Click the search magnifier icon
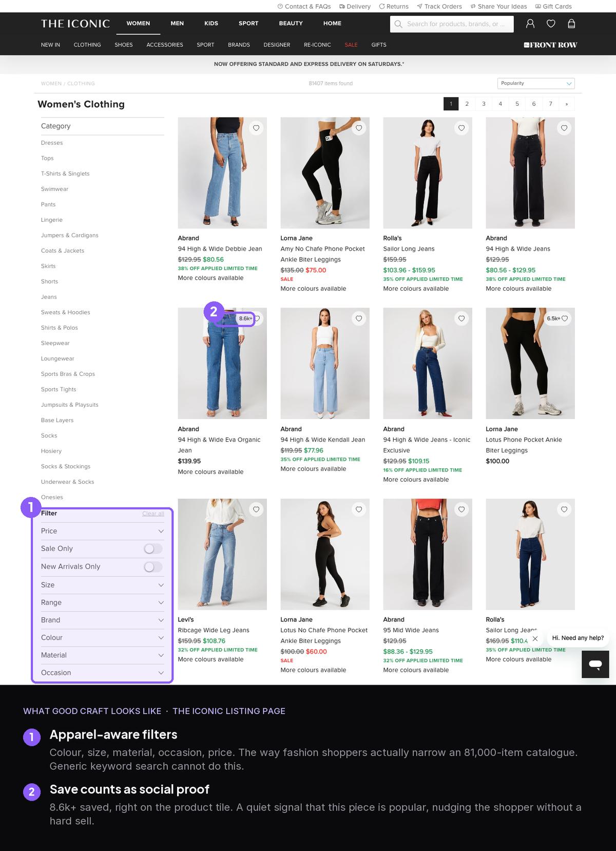This screenshot has width=616, height=851. click(x=398, y=24)
